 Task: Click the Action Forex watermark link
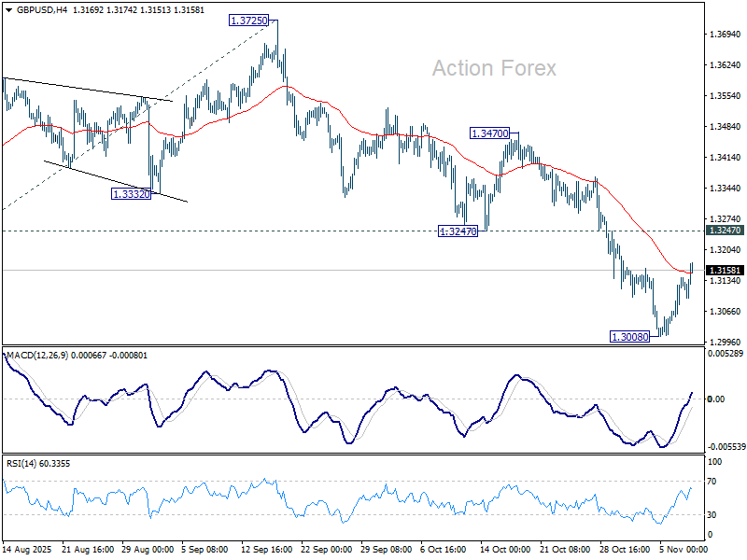(x=493, y=68)
